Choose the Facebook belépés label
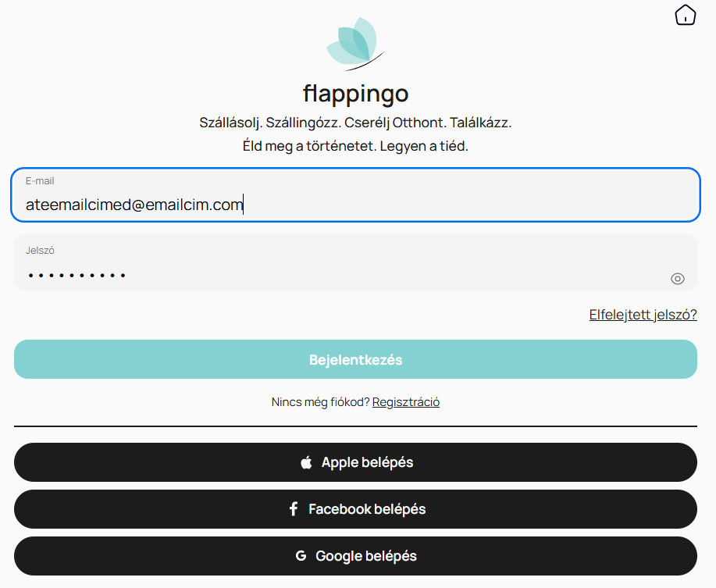Viewport: 716px width, 588px height. 367,509
